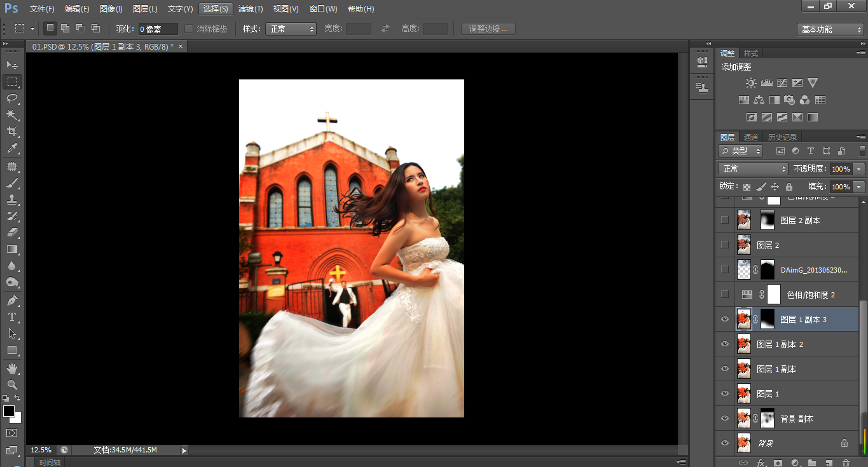This screenshot has height=467, width=868.
Task: Show the 图层 2 副本 layer
Action: [725, 220]
